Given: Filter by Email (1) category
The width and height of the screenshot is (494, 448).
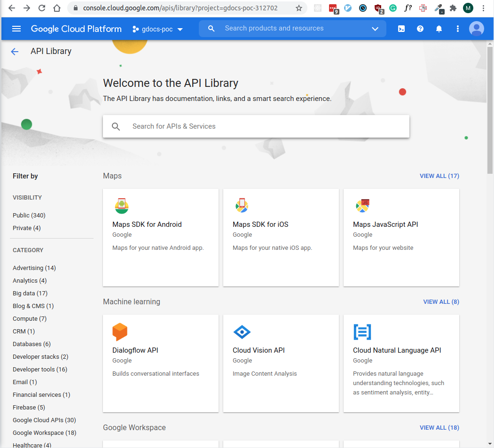Looking at the screenshot, I should (25, 382).
